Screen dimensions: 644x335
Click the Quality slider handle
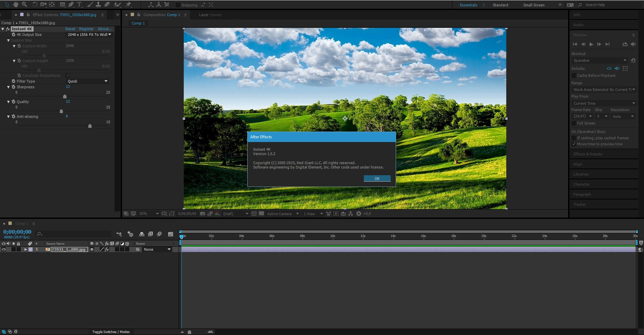[x=61, y=111]
